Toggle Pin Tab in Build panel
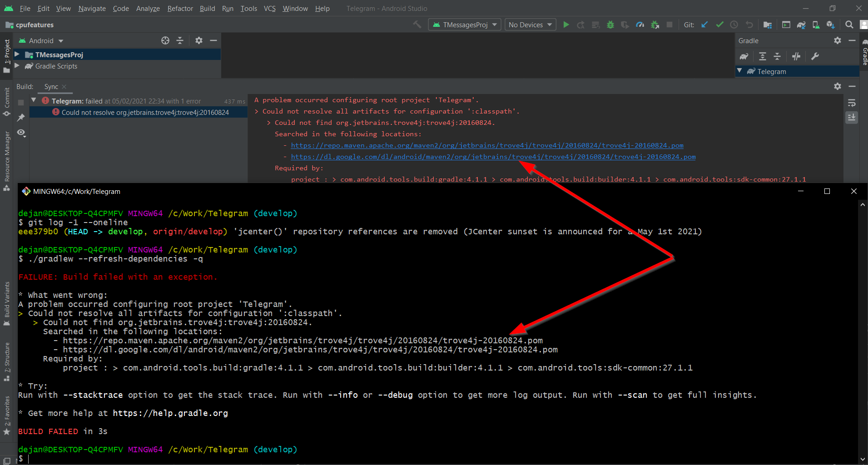Image resolution: width=868 pixels, height=465 pixels. pos(21,118)
